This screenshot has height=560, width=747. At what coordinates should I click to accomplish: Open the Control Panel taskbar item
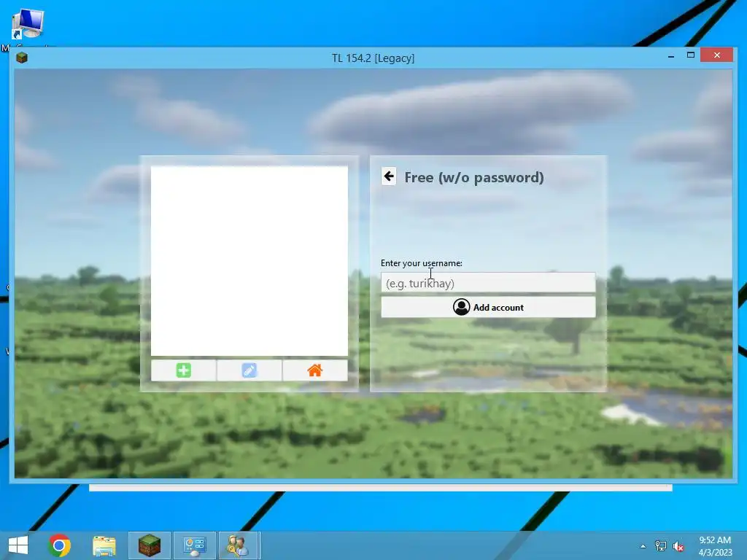pos(194,545)
